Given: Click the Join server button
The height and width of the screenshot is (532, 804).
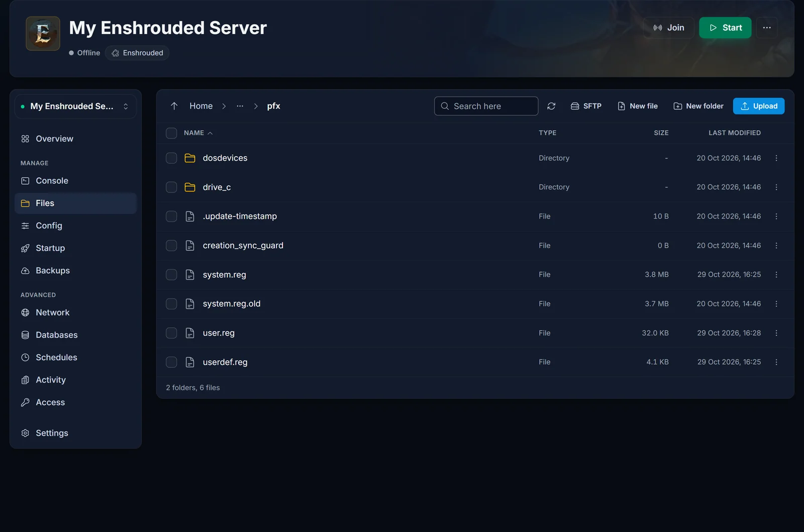Looking at the screenshot, I should pos(668,28).
